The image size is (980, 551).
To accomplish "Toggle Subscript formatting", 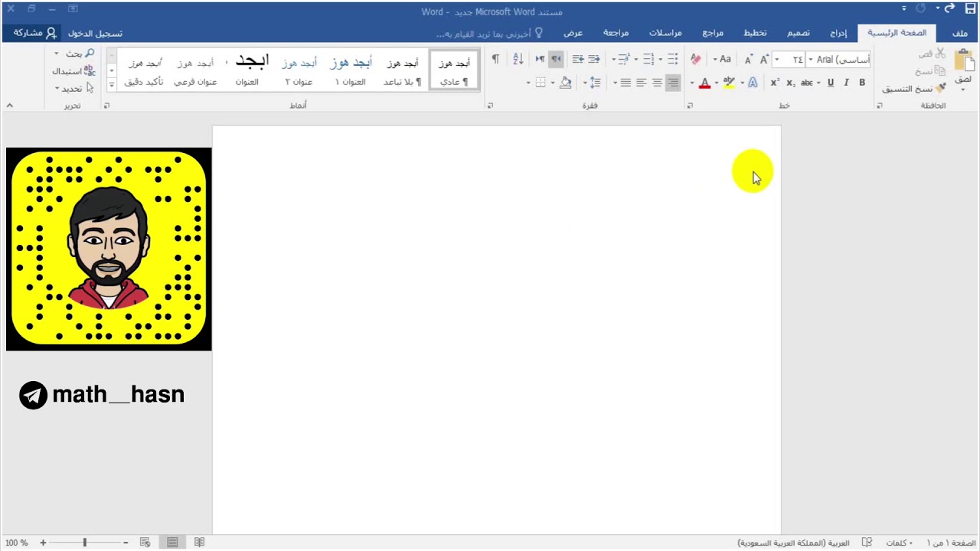I will 791,83.
